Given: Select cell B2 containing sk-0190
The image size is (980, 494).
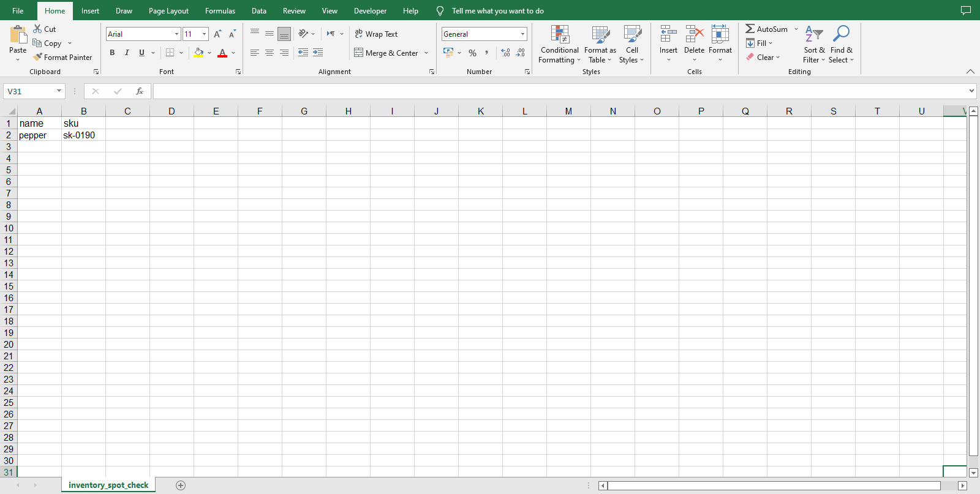Looking at the screenshot, I should 83,135.
